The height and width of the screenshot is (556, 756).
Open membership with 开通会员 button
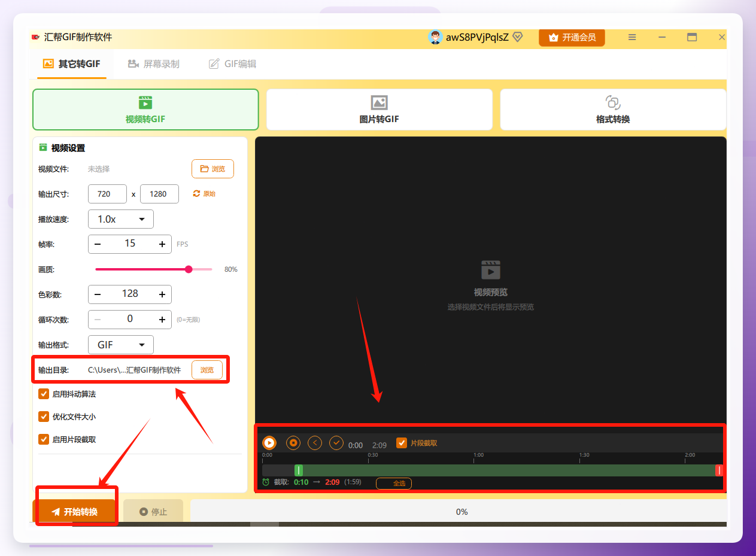click(572, 37)
